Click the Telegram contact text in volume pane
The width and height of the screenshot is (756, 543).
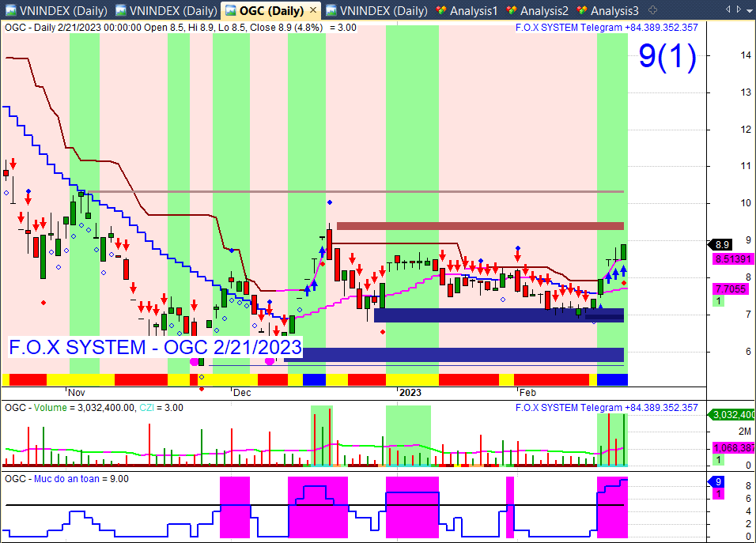[x=607, y=408]
